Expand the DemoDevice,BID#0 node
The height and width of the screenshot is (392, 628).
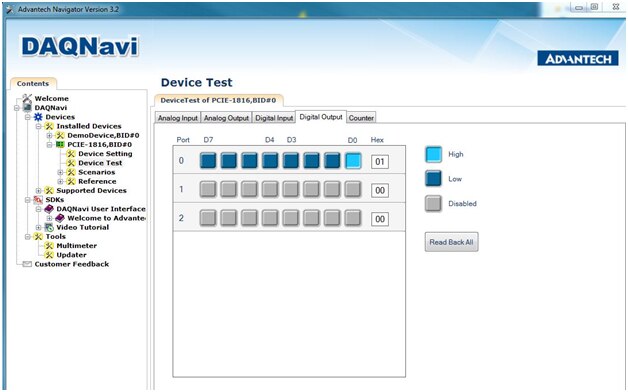(x=49, y=135)
